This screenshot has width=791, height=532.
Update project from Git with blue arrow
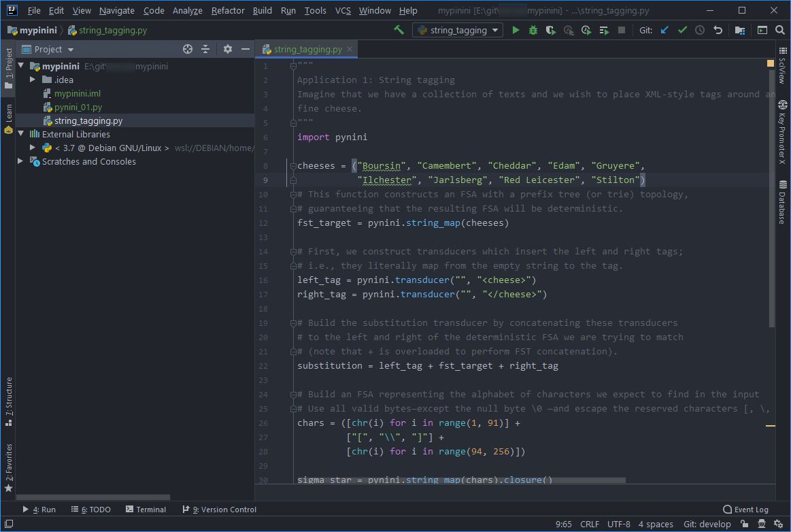pos(664,31)
